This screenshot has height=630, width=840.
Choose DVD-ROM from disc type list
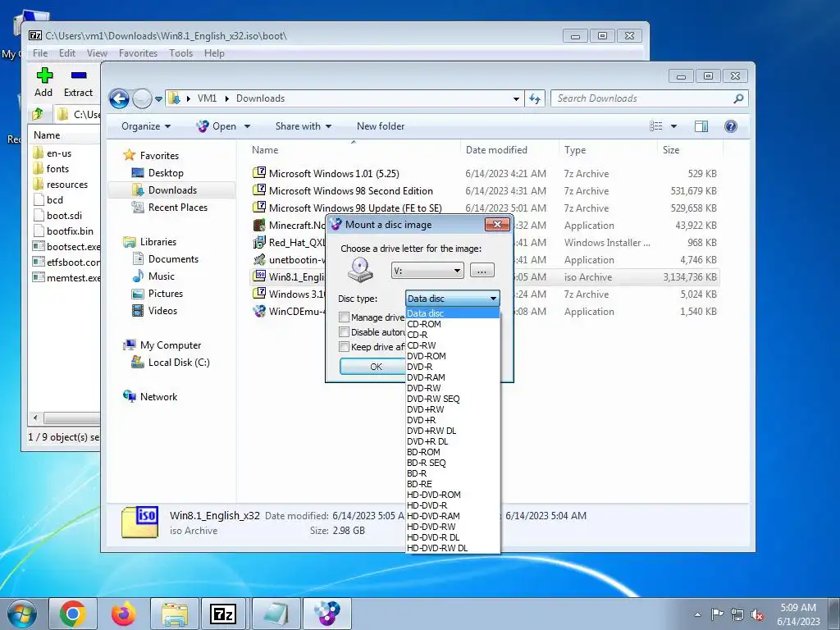(x=453, y=356)
